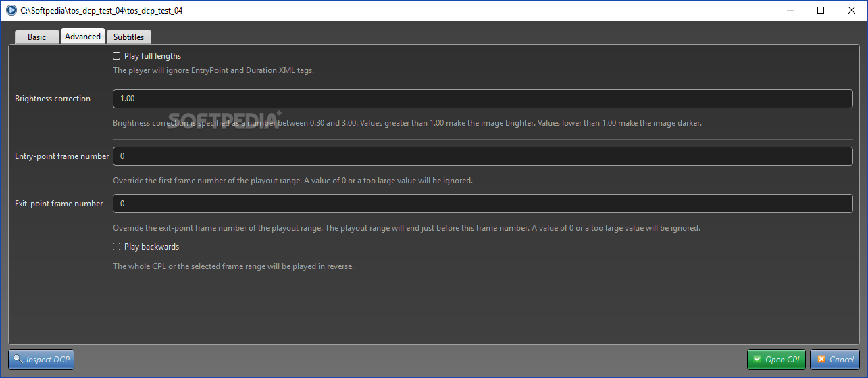Screen dimensions: 868x378
Task: Focus the Exit-point frame number field
Action: [482, 204]
